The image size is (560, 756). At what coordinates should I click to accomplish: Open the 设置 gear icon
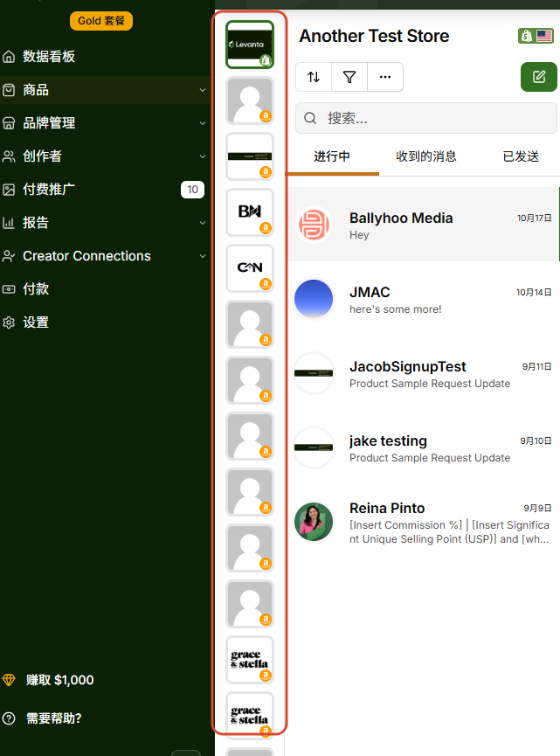point(9,323)
